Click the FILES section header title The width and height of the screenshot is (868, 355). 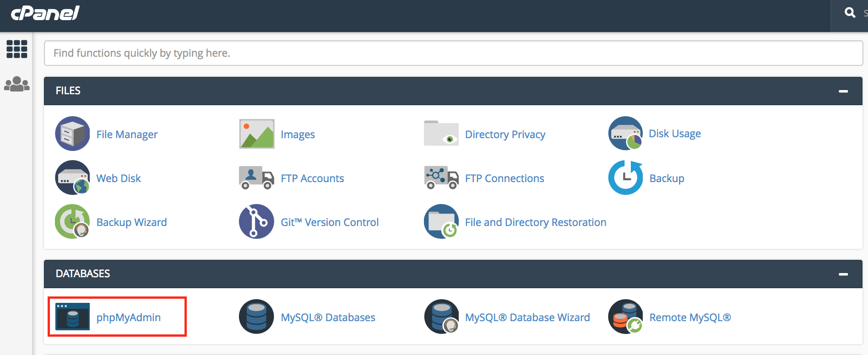point(68,91)
